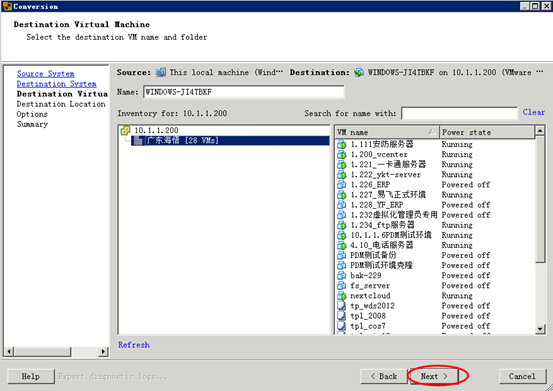Select 10.1.1.200 root in inventory tree
Viewport: 553px width, 391px height.
click(156, 130)
